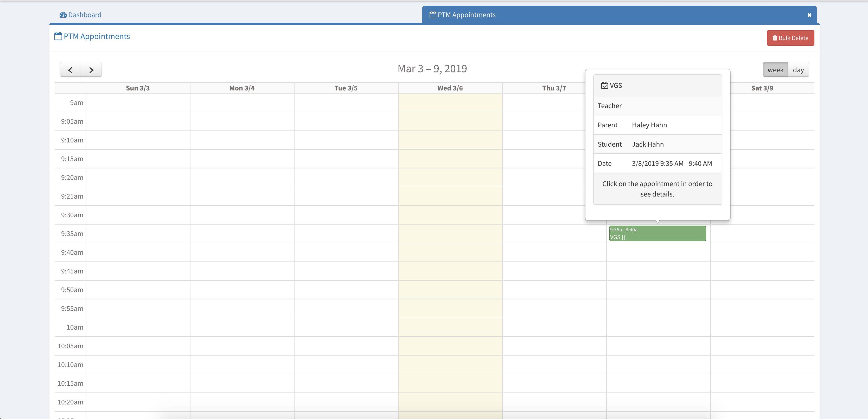The image size is (868, 419).
Task: Click parent name Haley Hahn
Action: point(649,125)
